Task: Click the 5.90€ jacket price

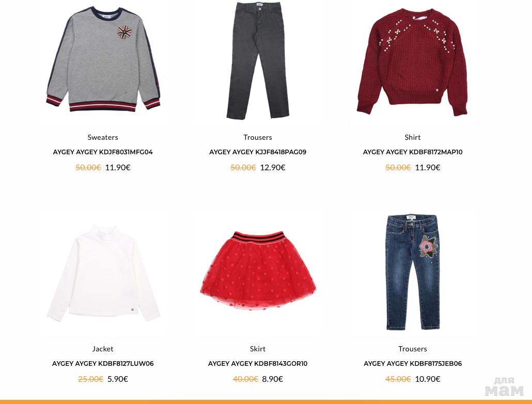Action: 118,379
